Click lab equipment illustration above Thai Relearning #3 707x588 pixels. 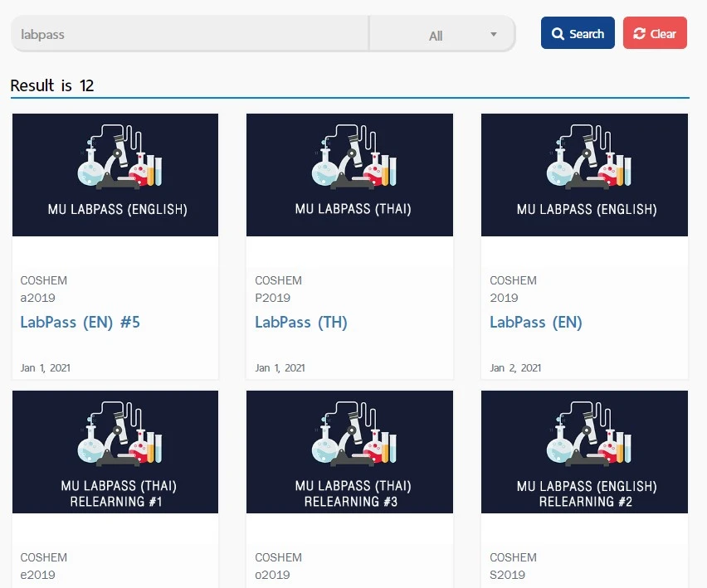pyautogui.click(x=349, y=433)
